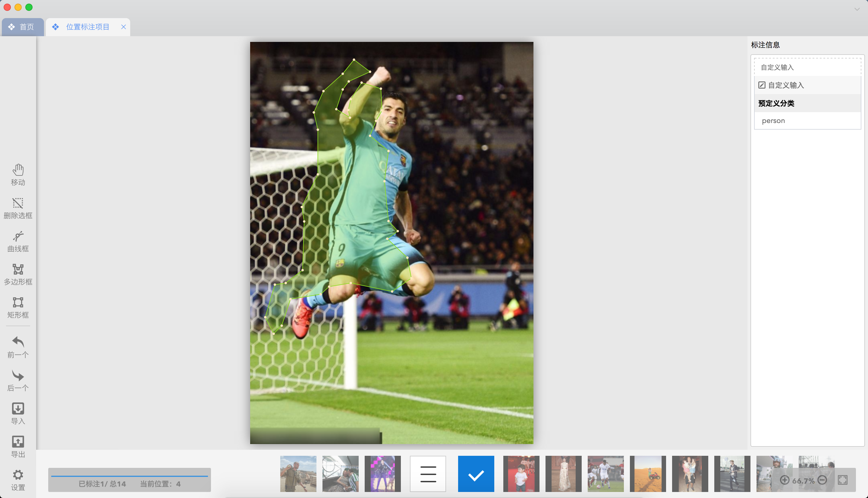This screenshot has width=868, height=498.
Task: Select the person predefined category
Action: [807, 120]
